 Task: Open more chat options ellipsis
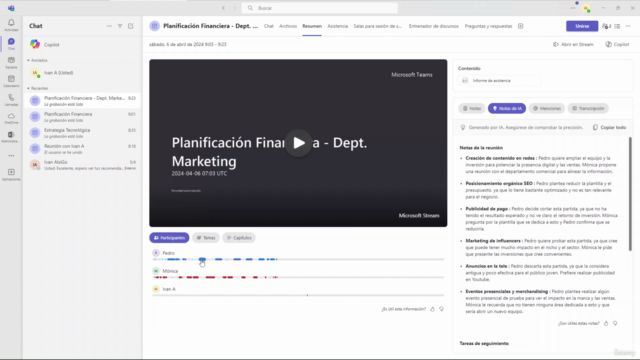(x=109, y=26)
